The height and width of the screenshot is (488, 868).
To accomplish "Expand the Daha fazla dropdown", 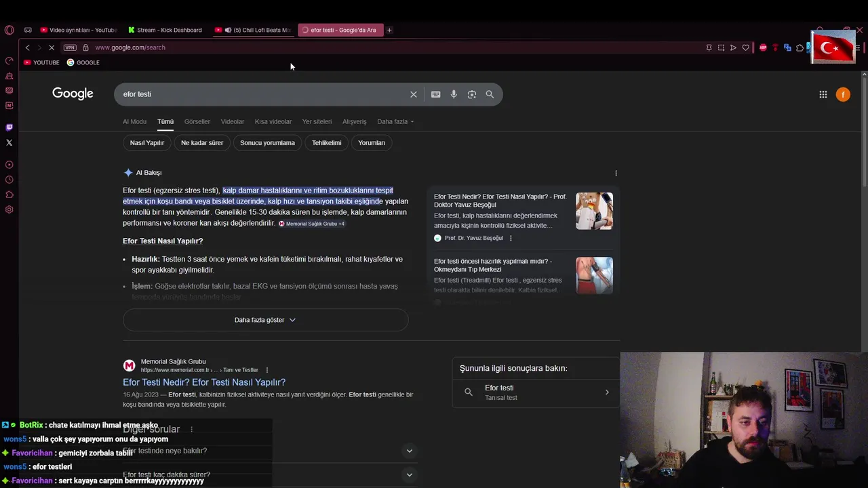I will 395,121.
